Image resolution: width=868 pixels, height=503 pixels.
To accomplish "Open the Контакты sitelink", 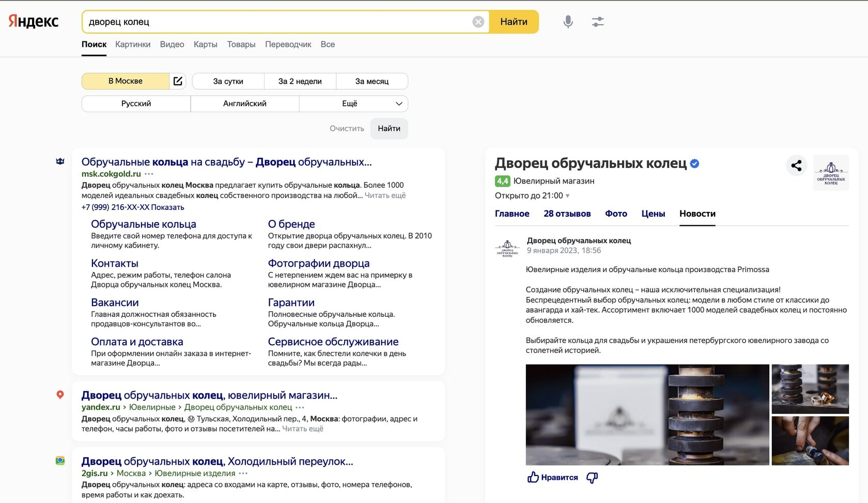I will pyautogui.click(x=115, y=263).
